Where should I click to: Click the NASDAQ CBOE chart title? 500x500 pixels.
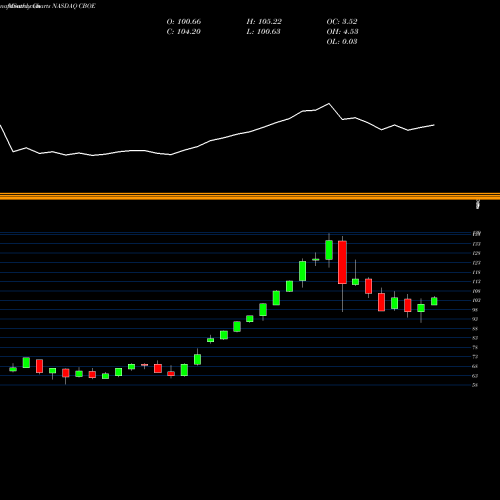click(74, 6)
